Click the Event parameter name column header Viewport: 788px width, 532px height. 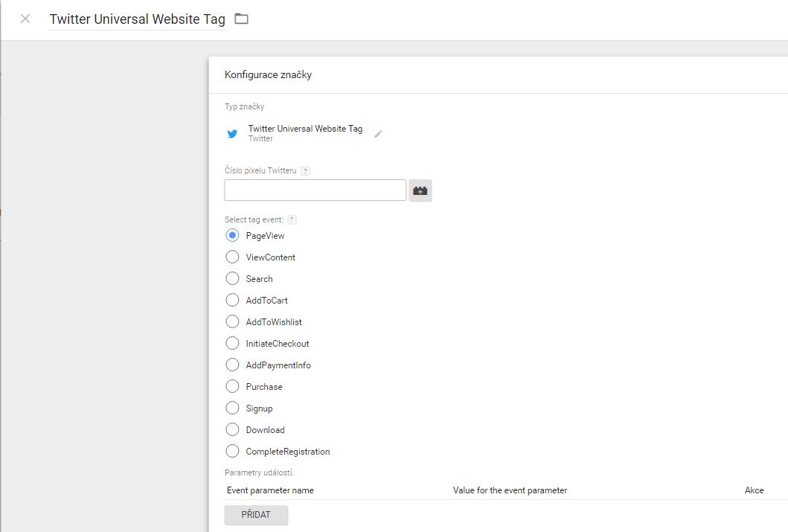(270, 490)
